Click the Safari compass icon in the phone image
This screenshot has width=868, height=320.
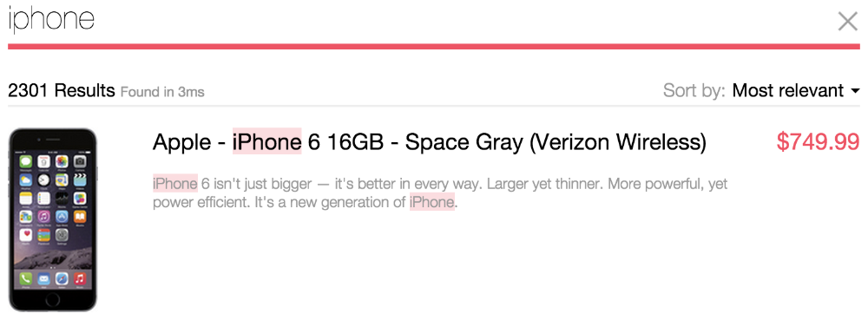point(62,278)
